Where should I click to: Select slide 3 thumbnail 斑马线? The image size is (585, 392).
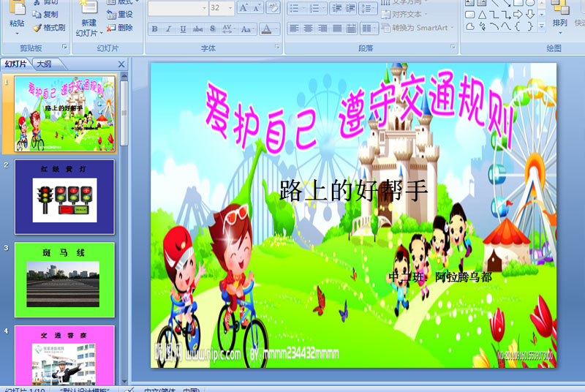point(64,279)
